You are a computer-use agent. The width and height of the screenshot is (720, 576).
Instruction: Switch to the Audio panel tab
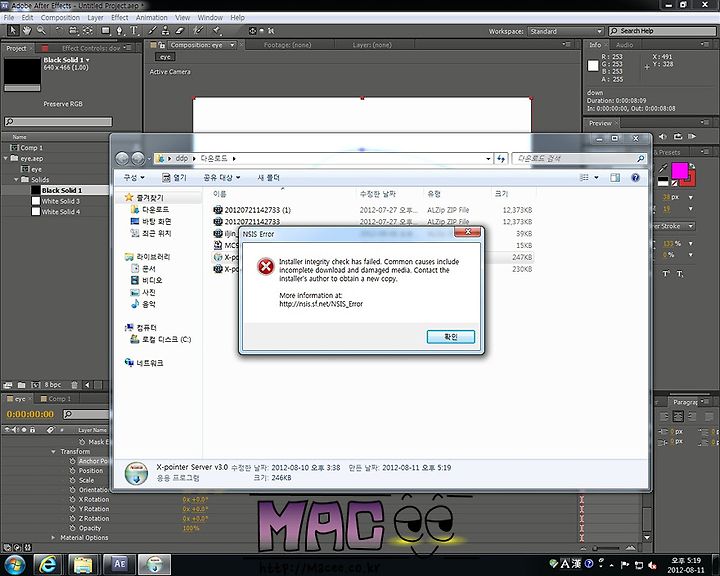click(624, 45)
